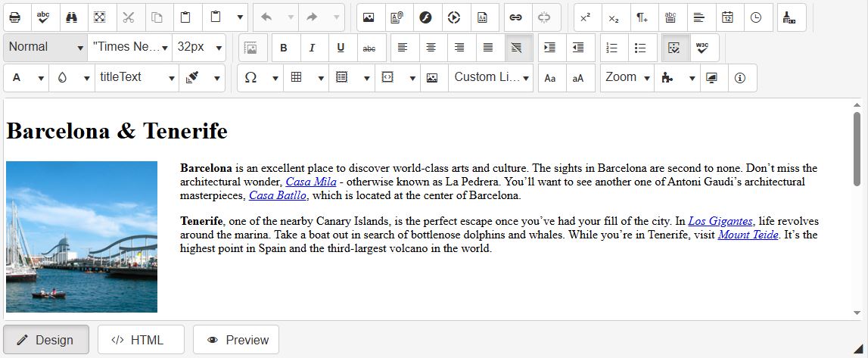Open the Custom Links dropdown
Image resolution: width=868 pixels, height=358 pixels.
(x=490, y=78)
